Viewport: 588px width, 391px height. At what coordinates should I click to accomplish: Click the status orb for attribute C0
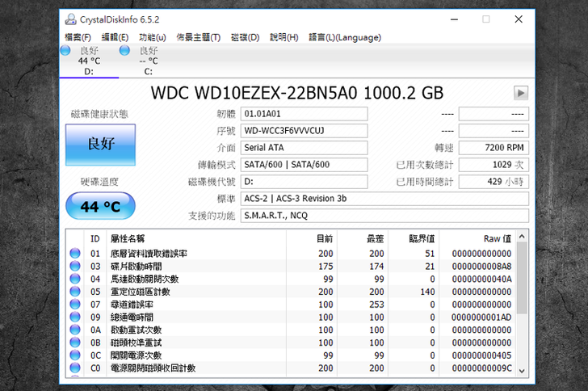(x=75, y=368)
